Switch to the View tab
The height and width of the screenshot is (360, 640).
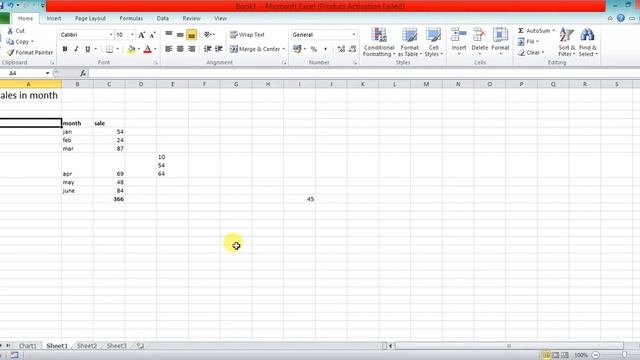pyautogui.click(x=220, y=18)
